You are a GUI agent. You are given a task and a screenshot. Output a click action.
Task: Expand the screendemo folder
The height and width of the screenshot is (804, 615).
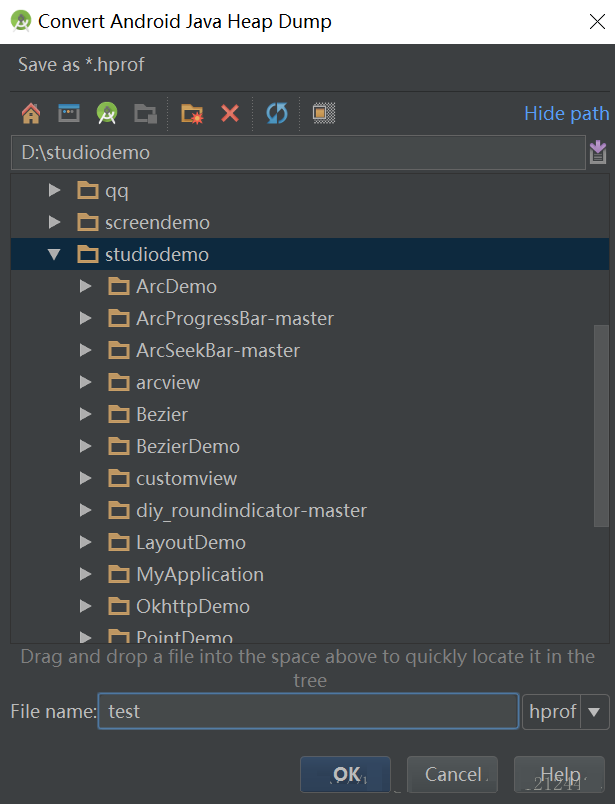pyautogui.click(x=54, y=222)
